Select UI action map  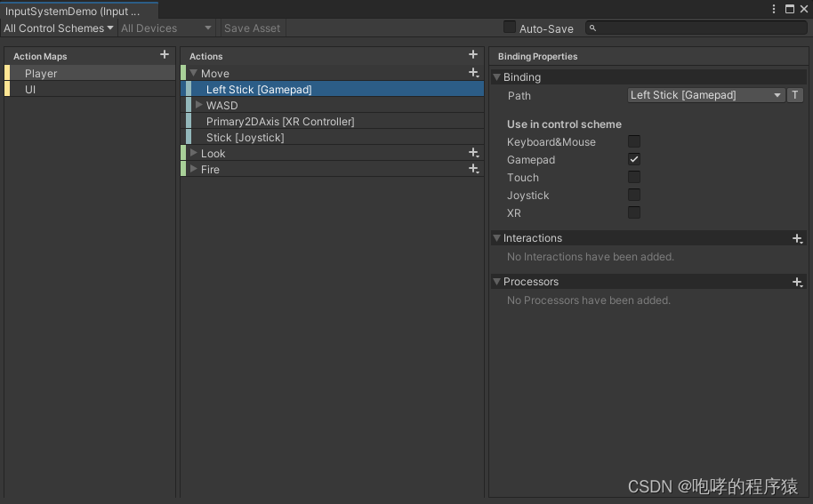(90, 89)
